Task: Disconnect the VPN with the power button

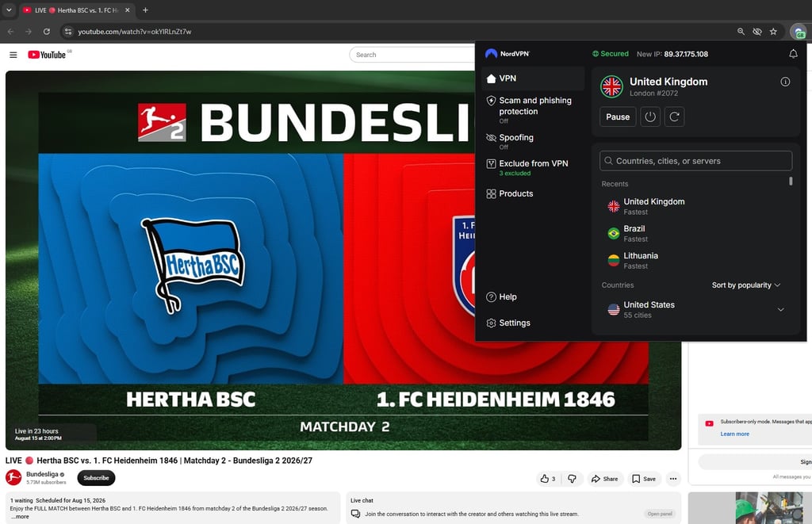Action: [x=650, y=117]
